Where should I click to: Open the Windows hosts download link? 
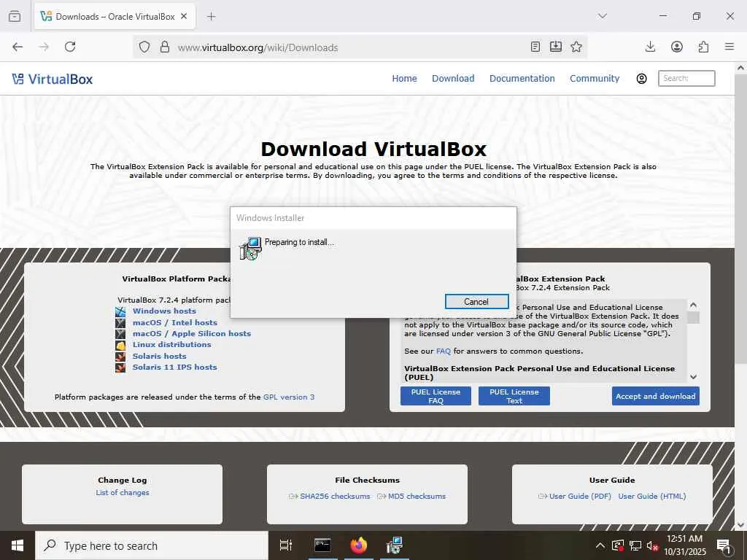[164, 311]
